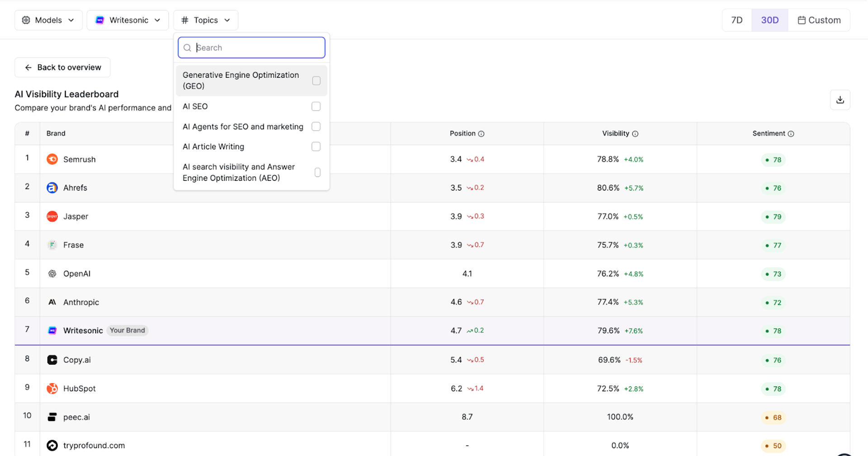The width and height of the screenshot is (868, 456).
Task: Select the Ahrefs brand name
Action: [75, 188]
